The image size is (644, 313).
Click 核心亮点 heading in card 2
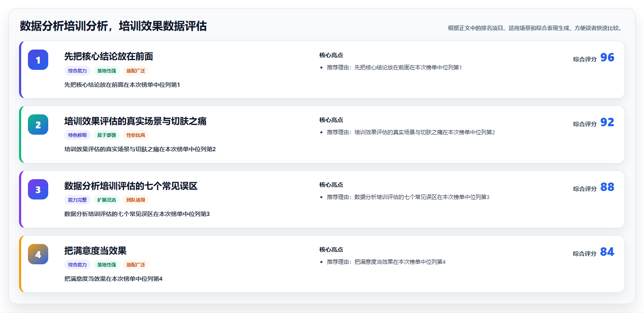(x=331, y=120)
